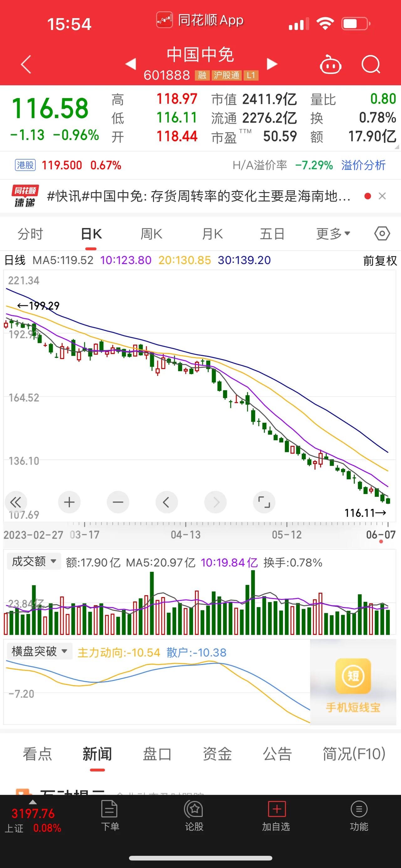Toggle 前复权 adjustment mode
The height and width of the screenshot is (868, 401).
point(380,260)
